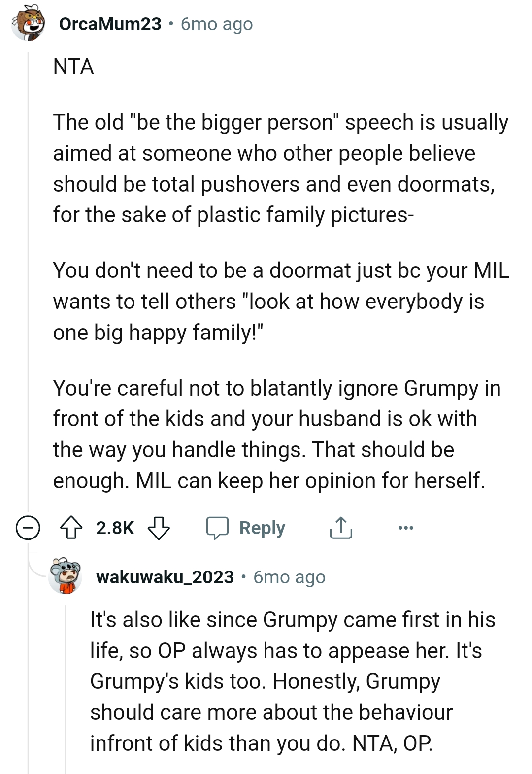Tap the speech bubble reply icon

click(217, 528)
